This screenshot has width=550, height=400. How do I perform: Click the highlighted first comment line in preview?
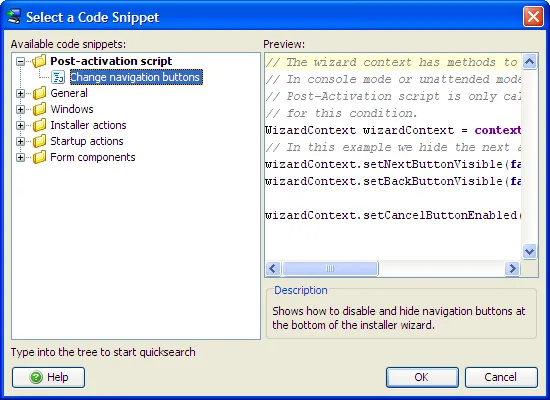(x=393, y=62)
